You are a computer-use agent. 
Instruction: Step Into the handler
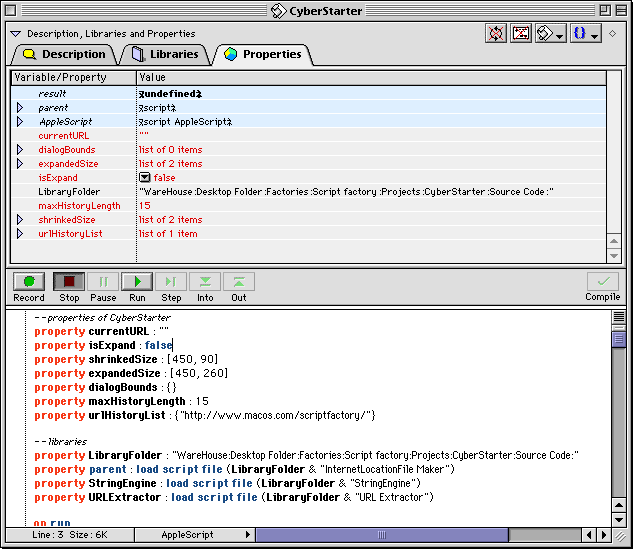[x=205, y=281]
